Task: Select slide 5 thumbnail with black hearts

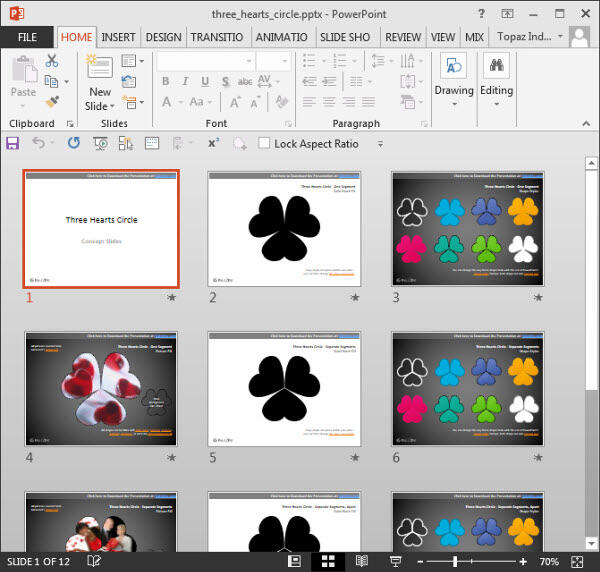Action: (x=283, y=389)
